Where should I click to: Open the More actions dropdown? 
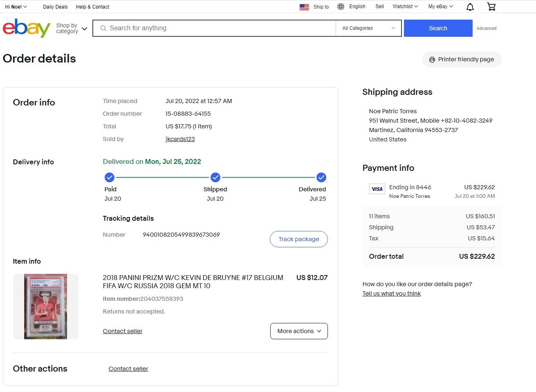point(299,331)
